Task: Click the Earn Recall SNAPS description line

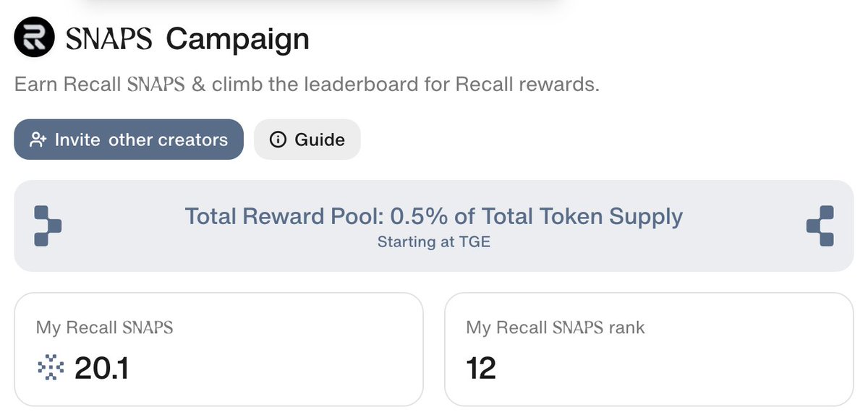Action: [307, 85]
